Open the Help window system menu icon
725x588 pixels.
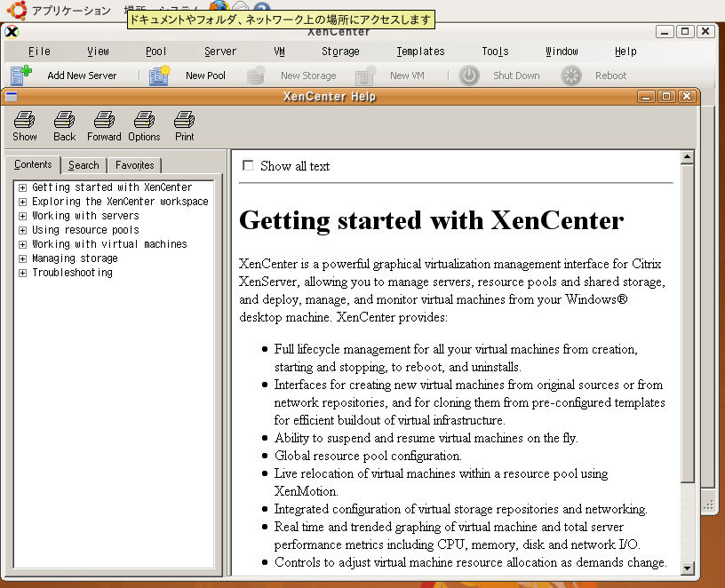[x=12, y=96]
